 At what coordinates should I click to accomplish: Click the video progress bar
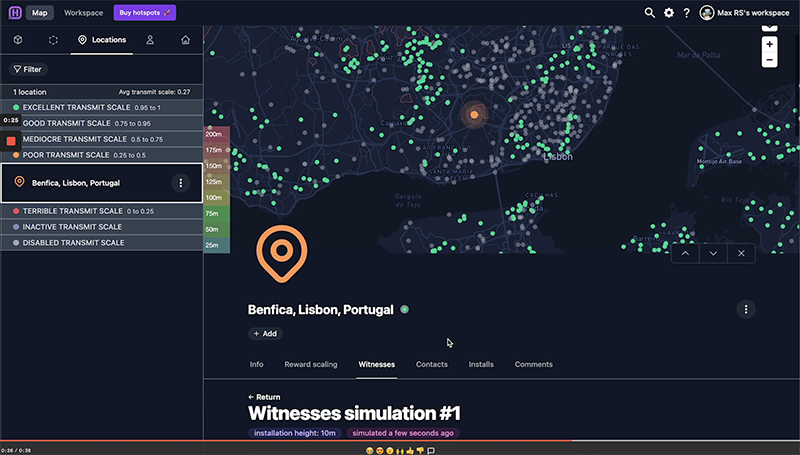point(400,441)
